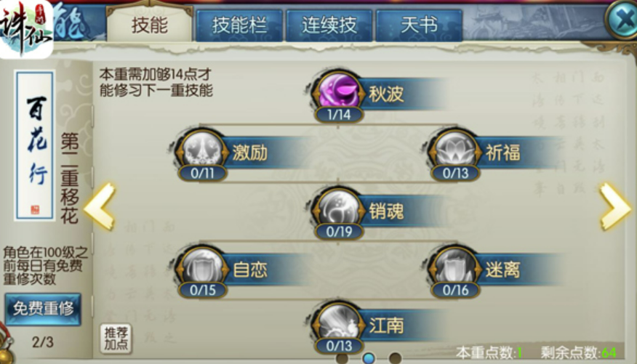Image resolution: width=637 pixels, height=364 pixels.
Task: Open the 百花行 scroll banner
Action: click(x=34, y=145)
